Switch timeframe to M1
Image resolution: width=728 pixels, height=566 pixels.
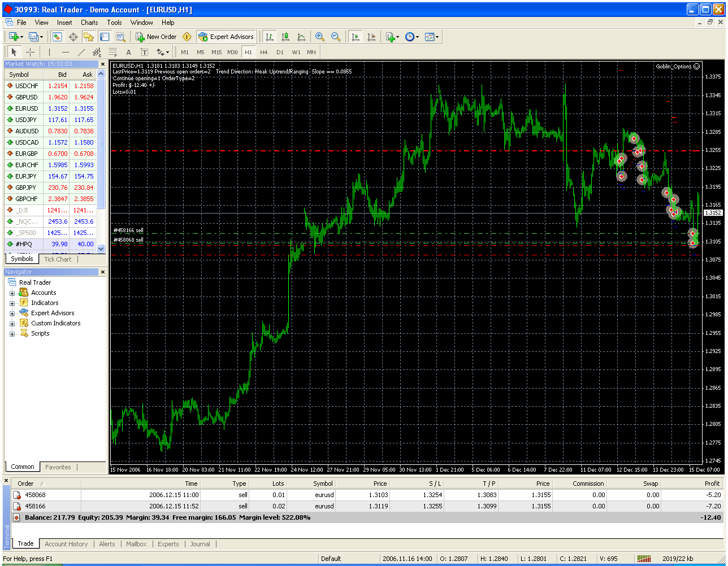[x=185, y=52]
